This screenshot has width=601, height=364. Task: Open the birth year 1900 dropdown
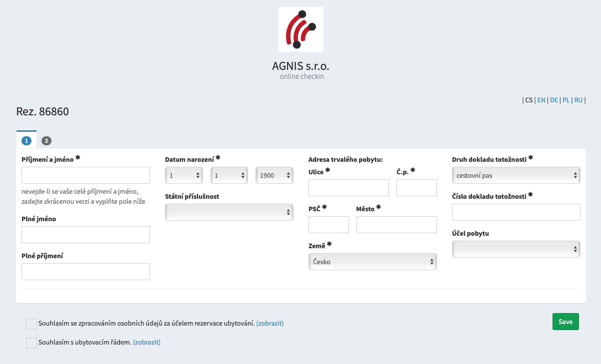click(x=274, y=175)
